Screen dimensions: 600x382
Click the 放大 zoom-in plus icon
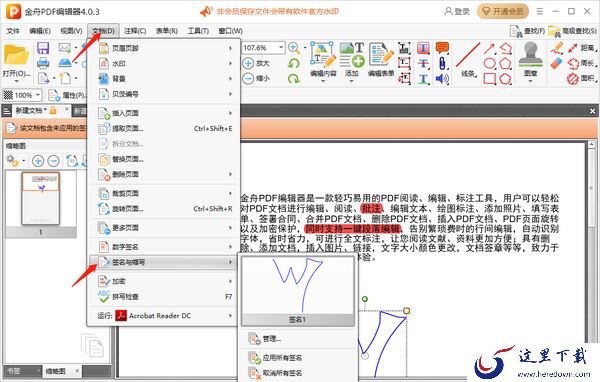[x=248, y=63]
